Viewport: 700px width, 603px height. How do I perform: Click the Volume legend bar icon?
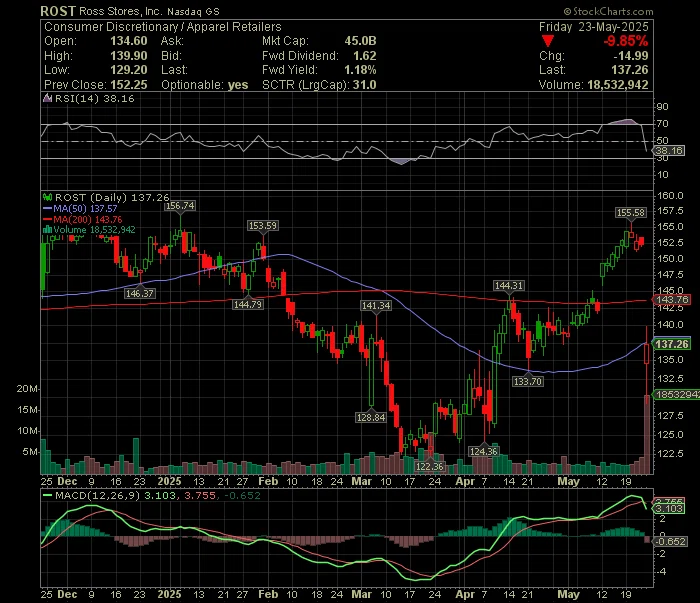pos(47,230)
